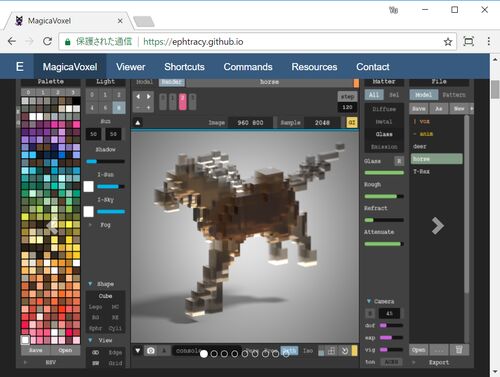Image resolution: width=500 pixels, height=377 pixels.
Task: Select the second carousel dot indicator
Action: tap(214, 354)
